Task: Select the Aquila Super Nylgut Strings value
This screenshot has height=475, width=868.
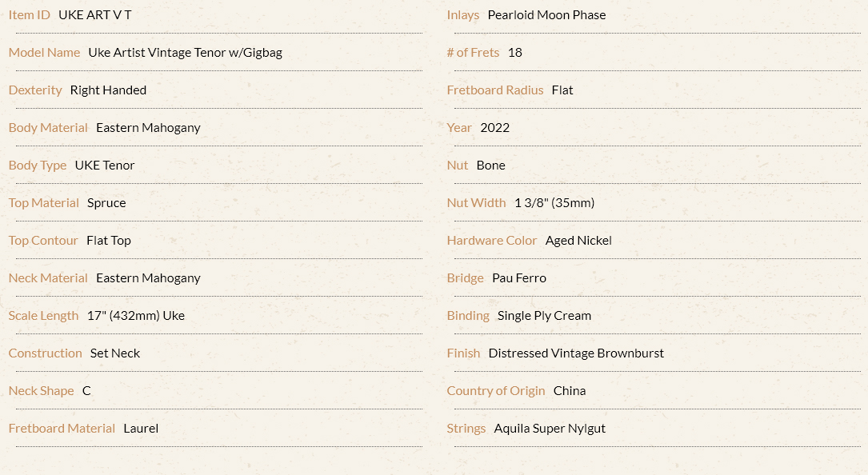Action: tap(550, 429)
